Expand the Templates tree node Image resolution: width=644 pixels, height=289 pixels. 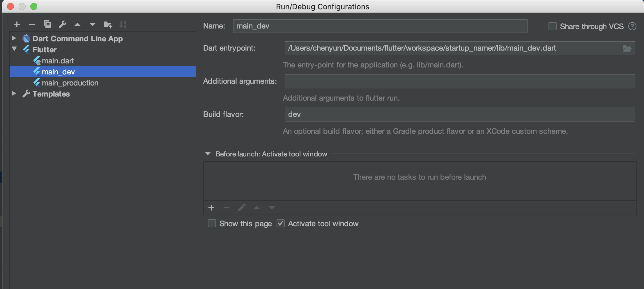[14, 94]
